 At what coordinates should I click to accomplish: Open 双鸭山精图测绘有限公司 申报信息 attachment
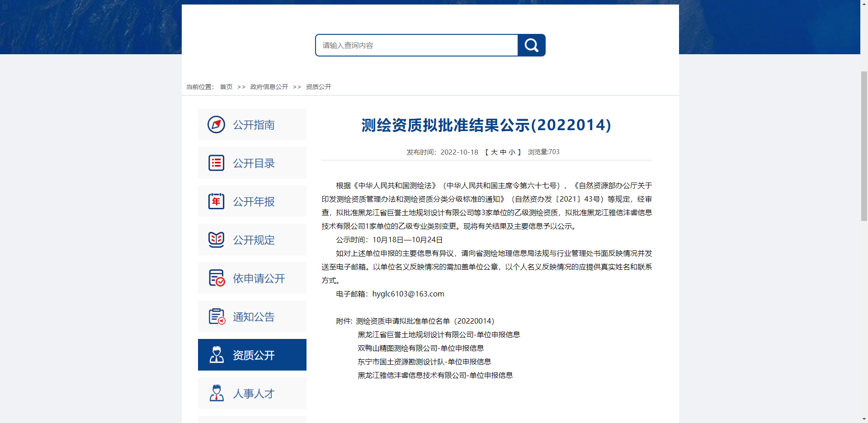[420, 348]
